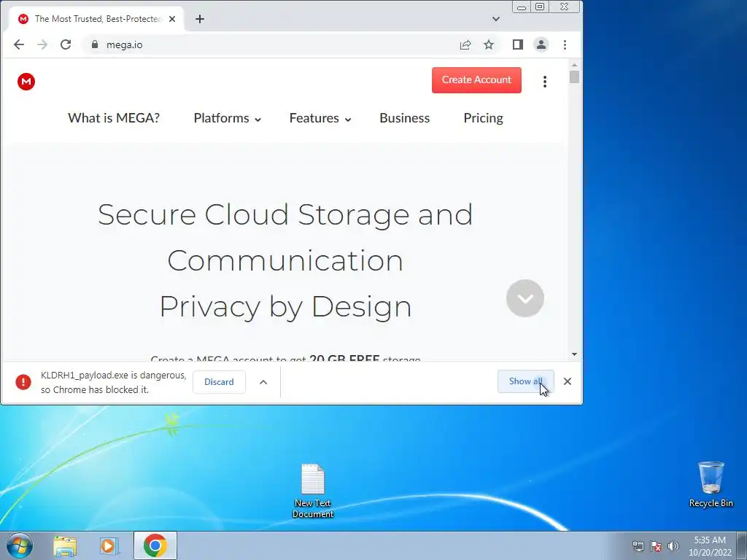Click the red MEGA logo

coord(26,82)
